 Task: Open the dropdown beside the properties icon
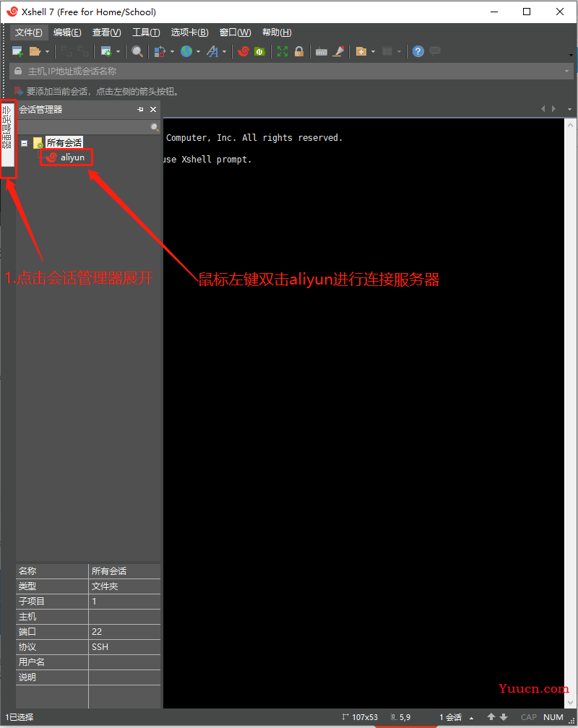[118, 51]
